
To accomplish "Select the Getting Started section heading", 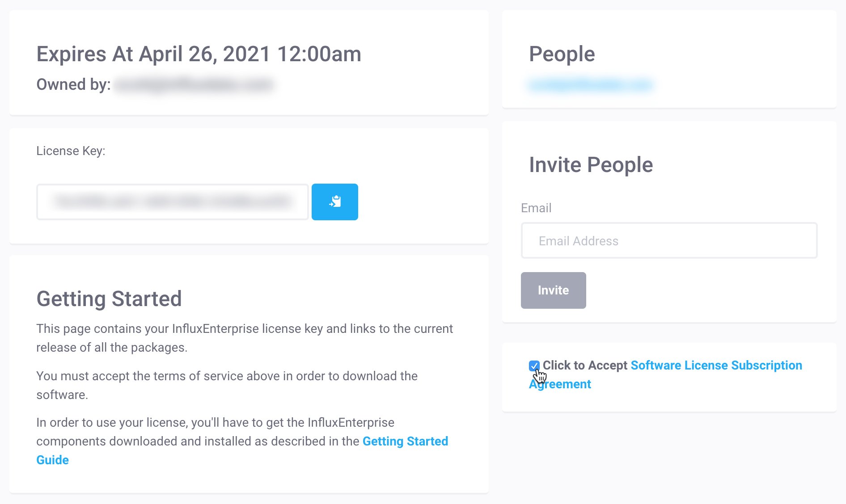I will point(109,299).
